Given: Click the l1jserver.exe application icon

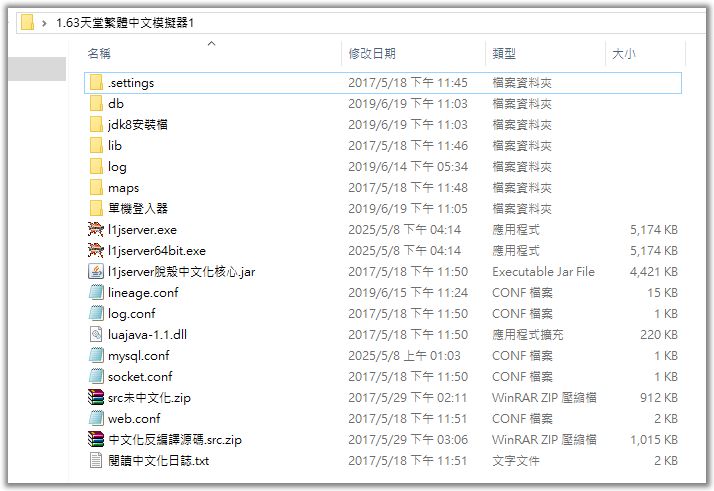Looking at the screenshot, I should pyautogui.click(x=96, y=229).
